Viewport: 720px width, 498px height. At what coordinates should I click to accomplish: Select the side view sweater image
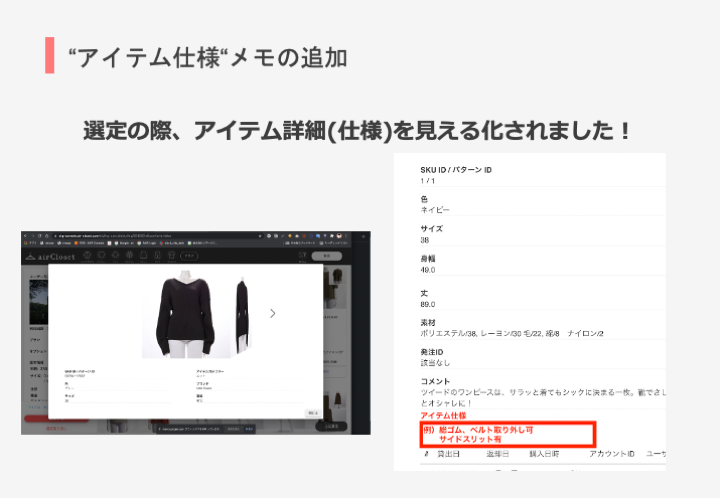240,312
